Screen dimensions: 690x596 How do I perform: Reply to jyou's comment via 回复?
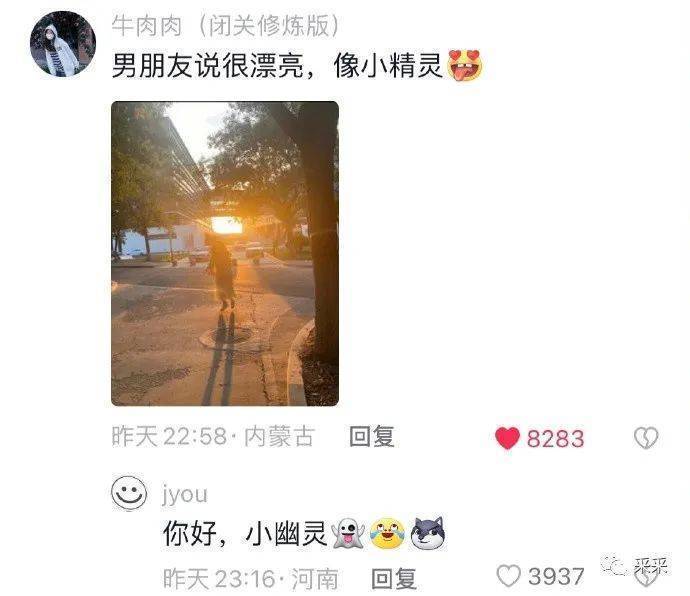pos(394,578)
